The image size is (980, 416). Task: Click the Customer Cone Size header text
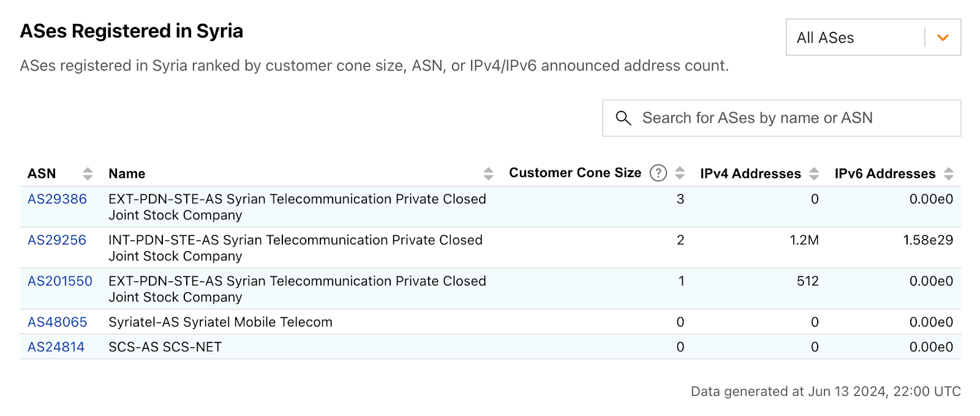575,173
